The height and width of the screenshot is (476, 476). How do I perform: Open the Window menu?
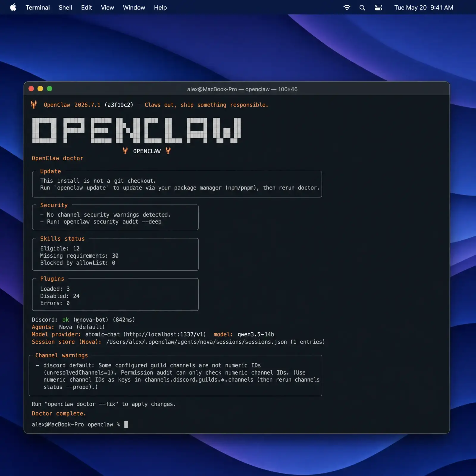click(x=134, y=7)
